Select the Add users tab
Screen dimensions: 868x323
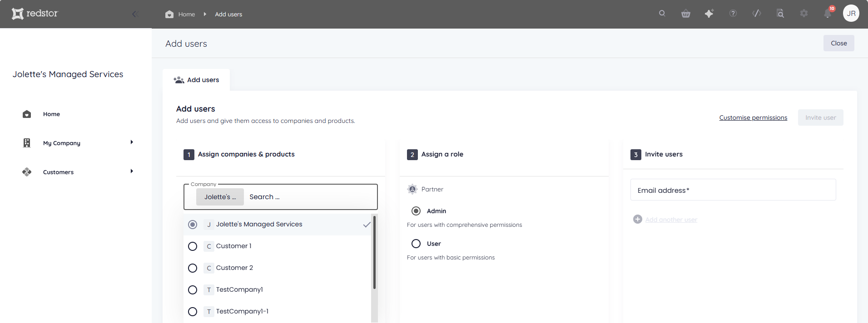point(196,80)
